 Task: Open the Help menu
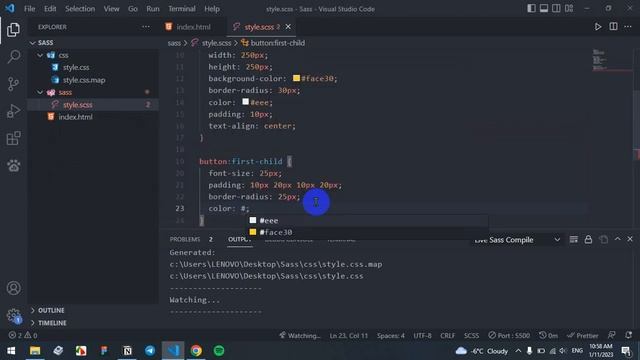pos(212,9)
